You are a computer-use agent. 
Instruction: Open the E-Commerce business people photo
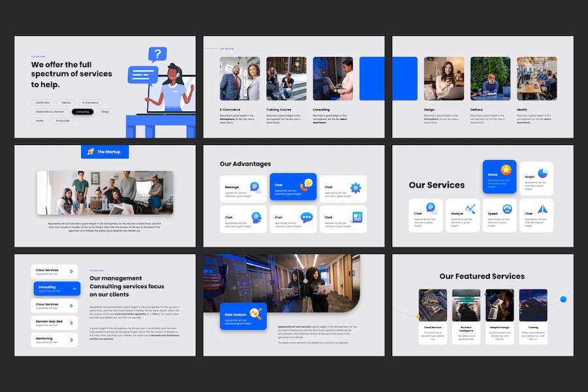point(239,78)
